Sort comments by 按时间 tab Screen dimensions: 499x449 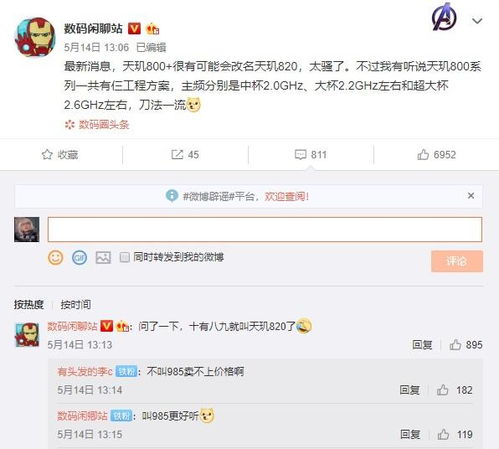(76, 304)
